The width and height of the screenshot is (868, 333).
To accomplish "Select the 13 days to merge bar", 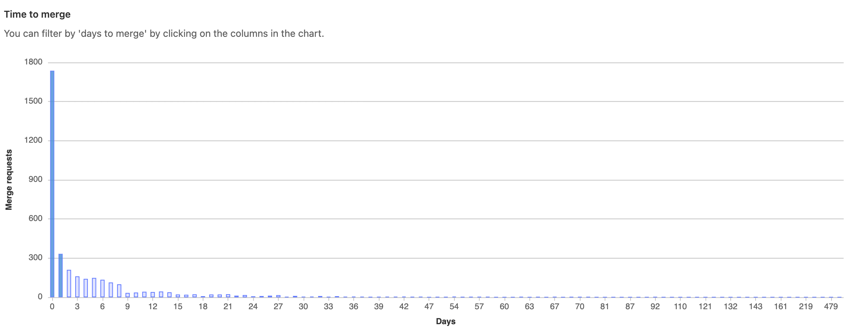I will click(x=161, y=294).
